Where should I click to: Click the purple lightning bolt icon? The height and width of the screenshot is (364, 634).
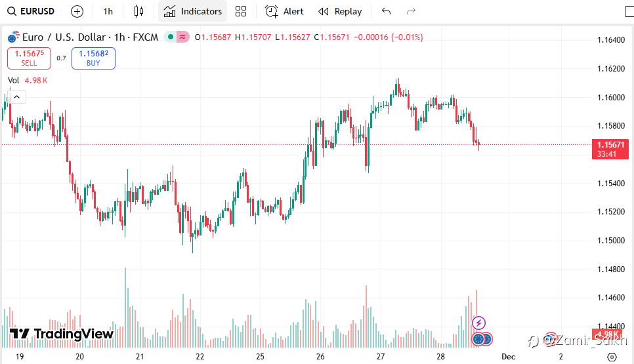(479, 322)
